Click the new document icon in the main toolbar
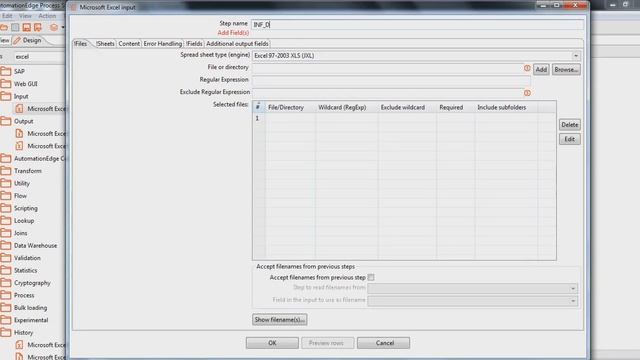This screenshot has height=360, width=640. tap(15, 27)
